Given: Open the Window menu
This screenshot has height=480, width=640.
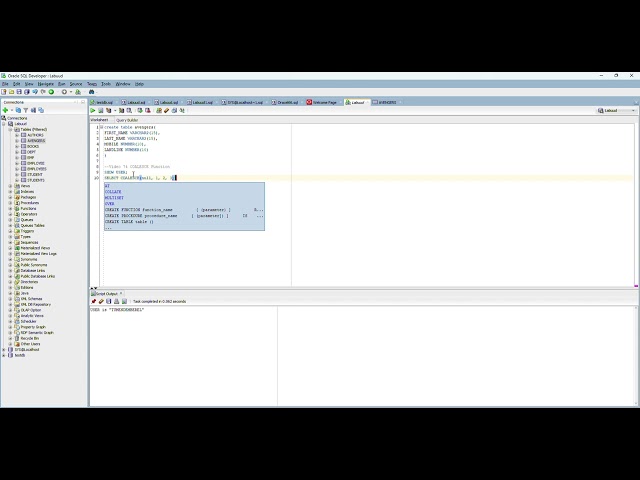Looking at the screenshot, I should 123,84.
